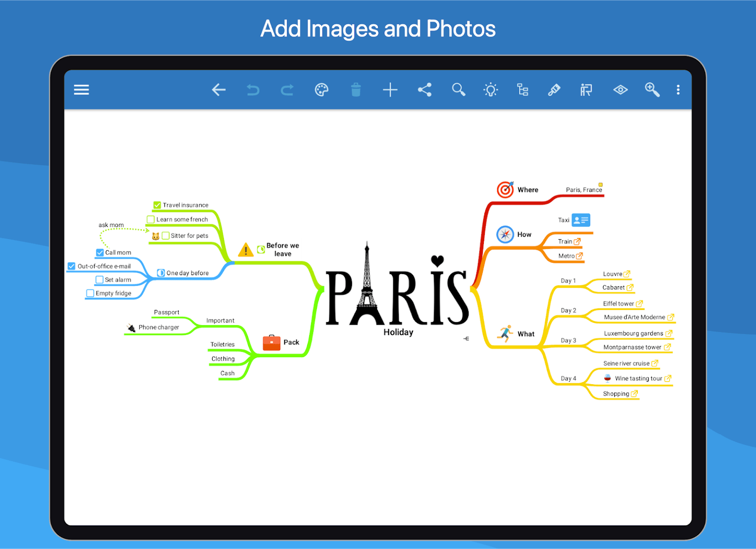Open the Shopping link icon
This screenshot has height=549, width=756.
coord(634,394)
